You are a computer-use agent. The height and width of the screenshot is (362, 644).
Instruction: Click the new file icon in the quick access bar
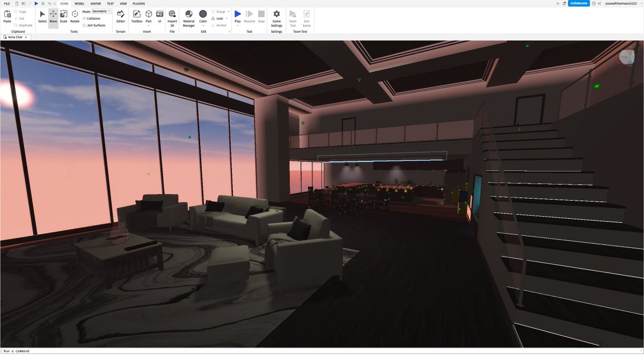(17, 4)
